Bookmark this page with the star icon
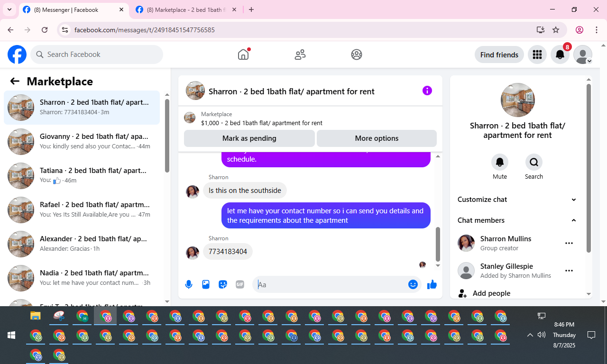This screenshot has height=364, width=607. (x=556, y=30)
